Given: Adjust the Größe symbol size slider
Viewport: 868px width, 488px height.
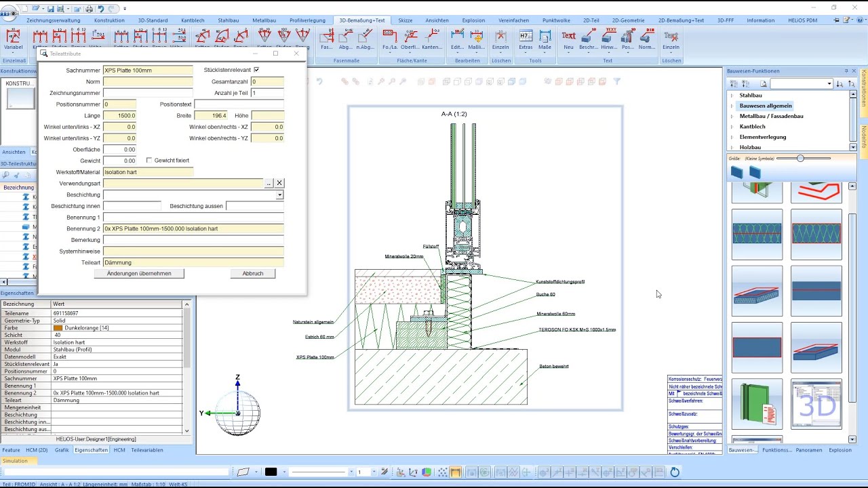Looking at the screenshot, I should (800, 159).
